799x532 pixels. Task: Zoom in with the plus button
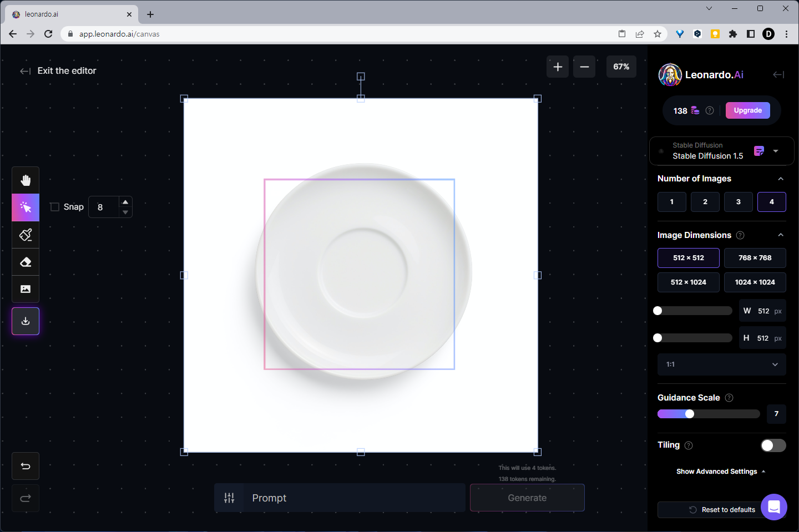[558, 67]
